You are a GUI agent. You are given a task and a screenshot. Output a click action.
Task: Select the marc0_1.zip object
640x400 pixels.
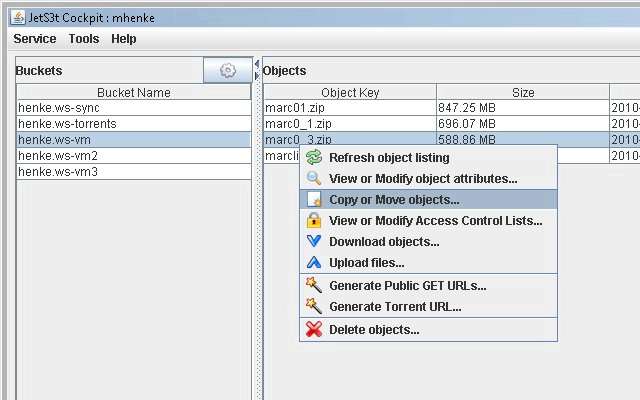coord(350,124)
